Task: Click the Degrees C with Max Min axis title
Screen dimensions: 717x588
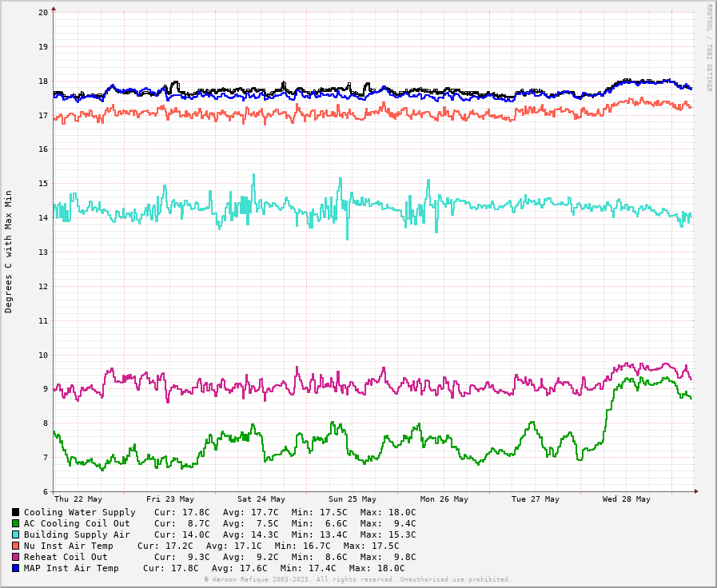Action: pos(9,251)
